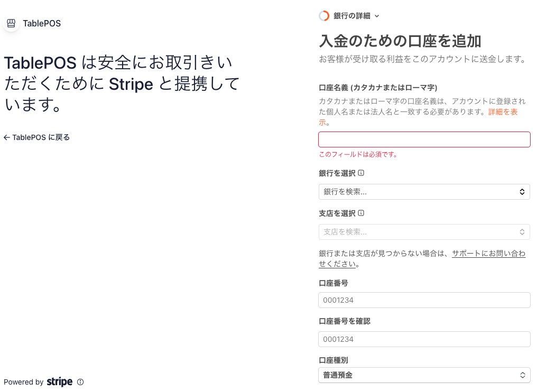Viewport: 537px width, 392px height.
Task: Click the Powered by text
Action: (24, 382)
